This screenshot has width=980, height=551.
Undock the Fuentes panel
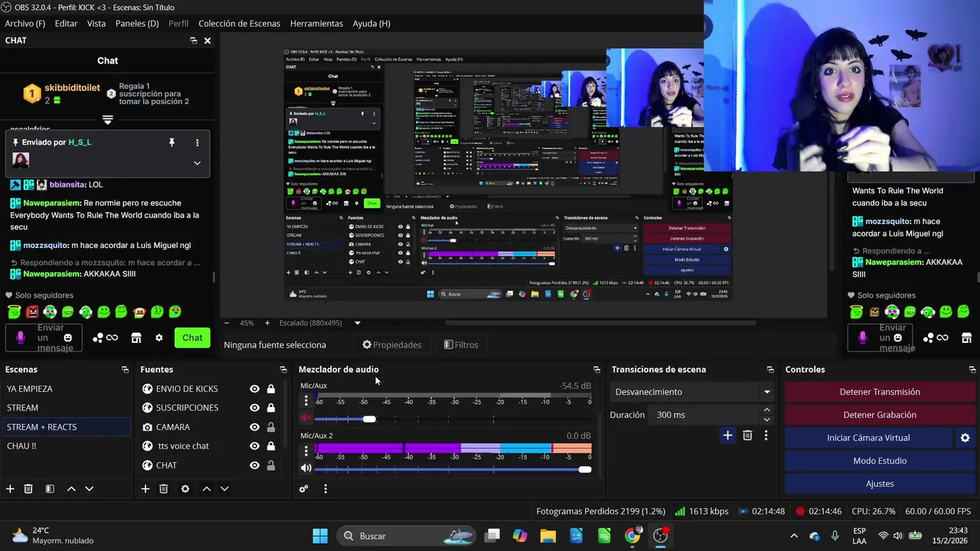pyautogui.click(x=283, y=370)
